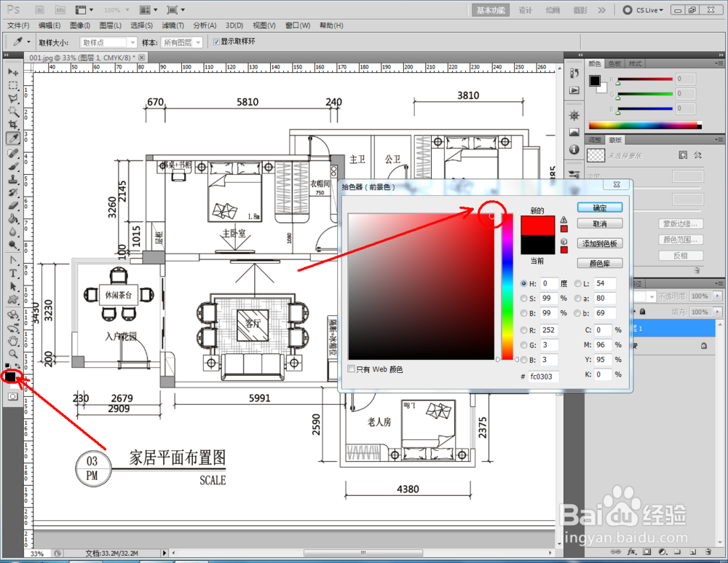This screenshot has width=728, height=563.
Task: Select the R red radio button
Action: [523, 330]
